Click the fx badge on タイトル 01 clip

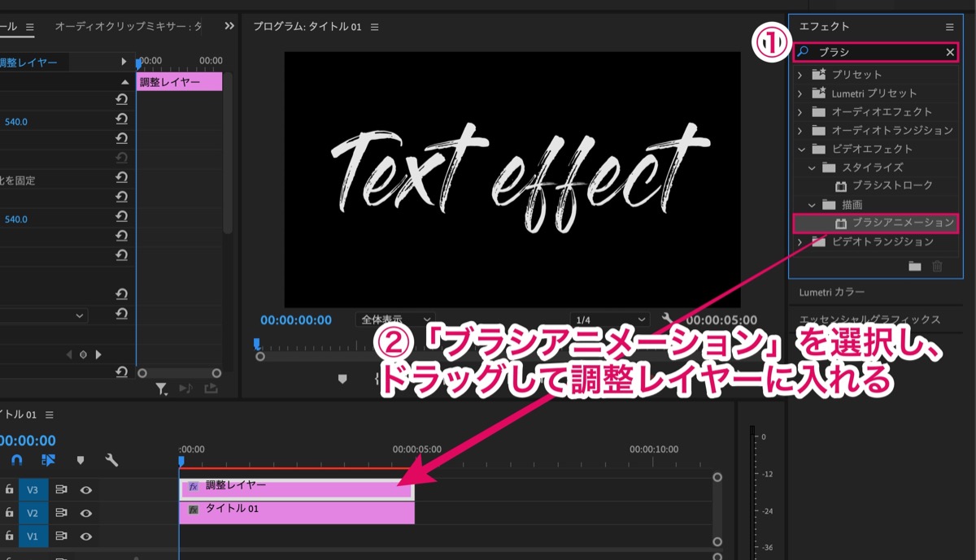194,510
